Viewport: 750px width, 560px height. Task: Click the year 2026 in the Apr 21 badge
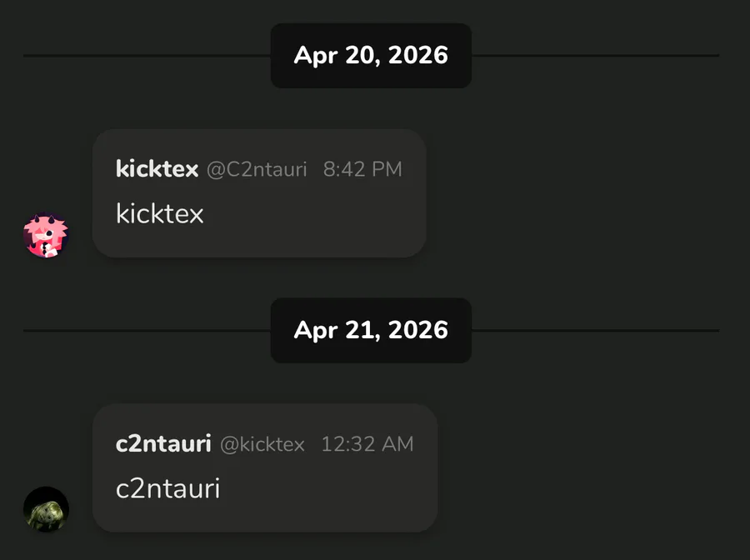point(418,330)
